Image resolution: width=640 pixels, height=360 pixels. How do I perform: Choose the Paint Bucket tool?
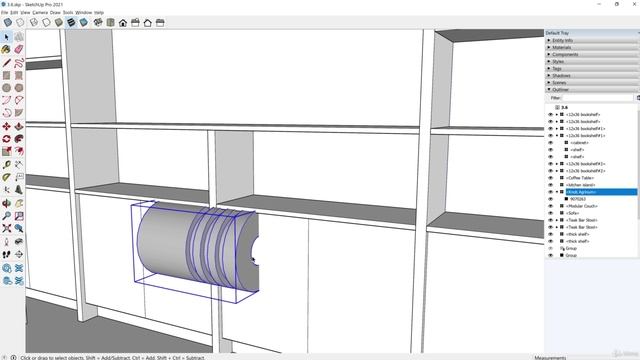pyautogui.click(x=7, y=49)
